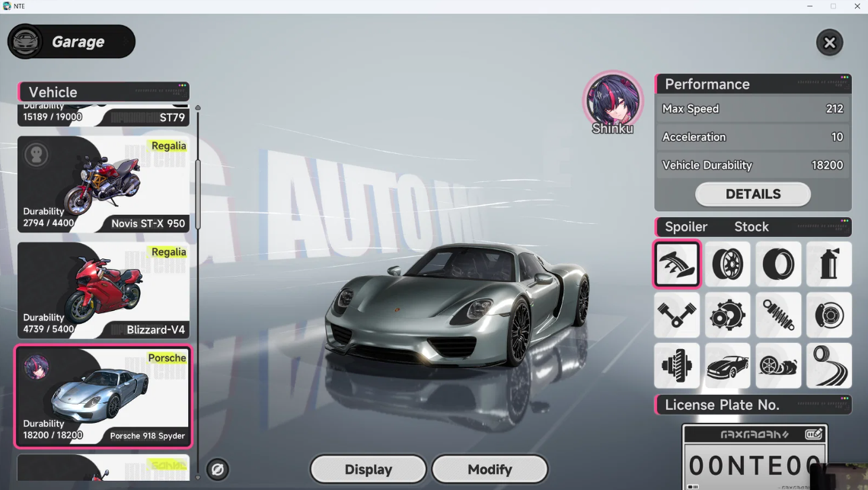The width and height of the screenshot is (868, 490).
Task: Minimize the NTE window
Action: point(810,6)
